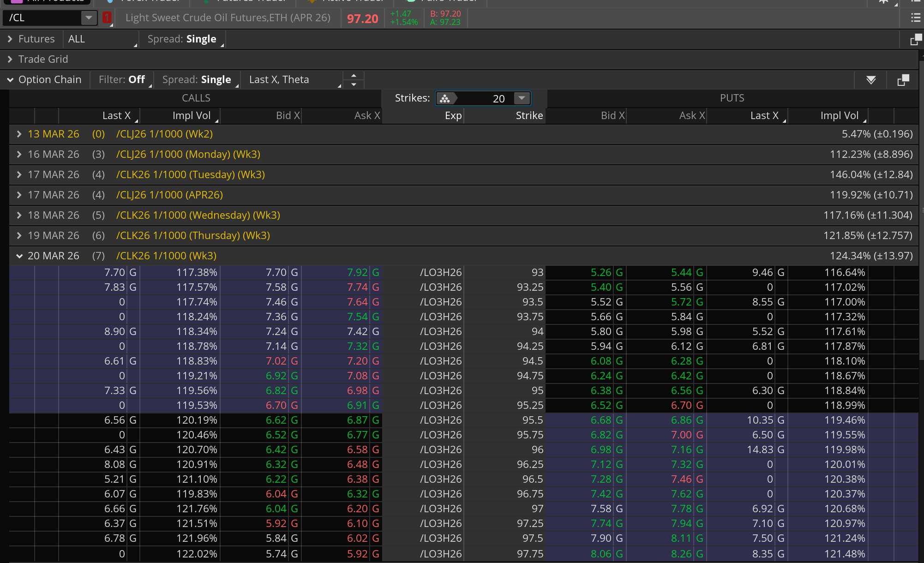This screenshot has width=924, height=563.
Task: Click the layout stepper up arrow
Action: click(354, 75)
